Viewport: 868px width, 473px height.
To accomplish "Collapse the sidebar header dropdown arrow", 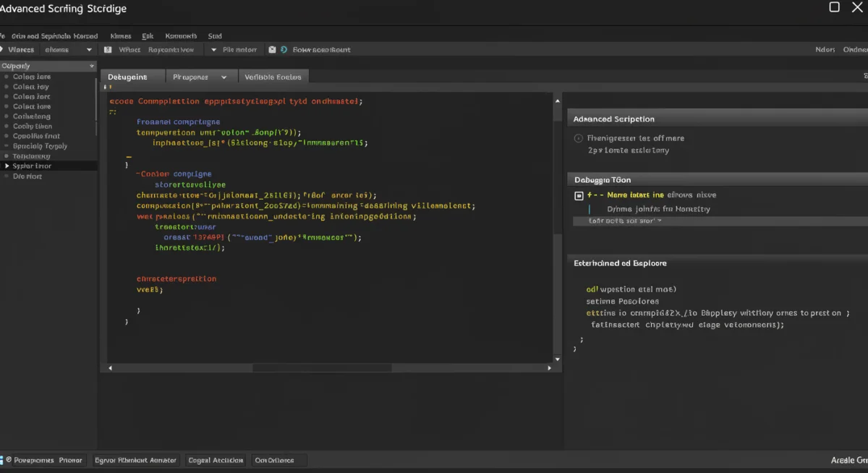I will [x=91, y=66].
